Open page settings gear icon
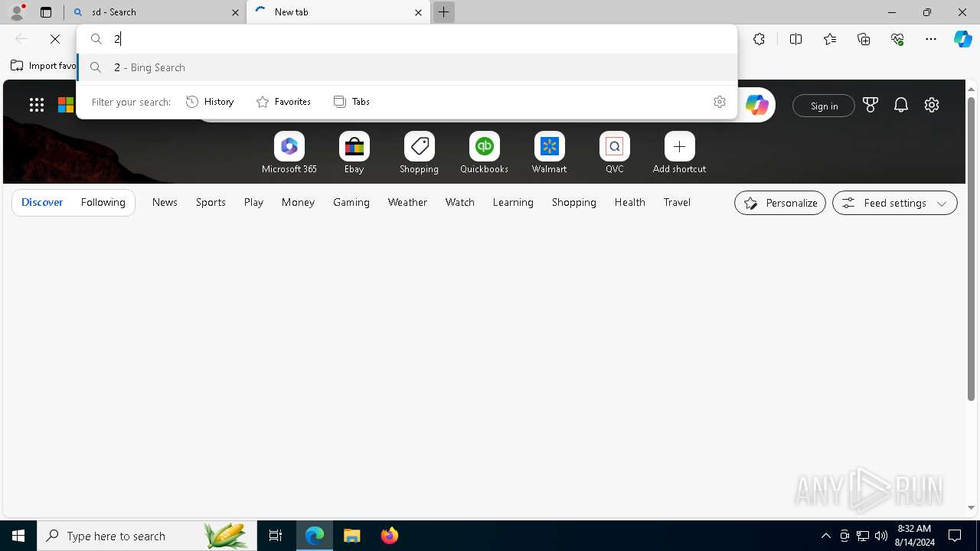The image size is (980, 551). tap(932, 105)
